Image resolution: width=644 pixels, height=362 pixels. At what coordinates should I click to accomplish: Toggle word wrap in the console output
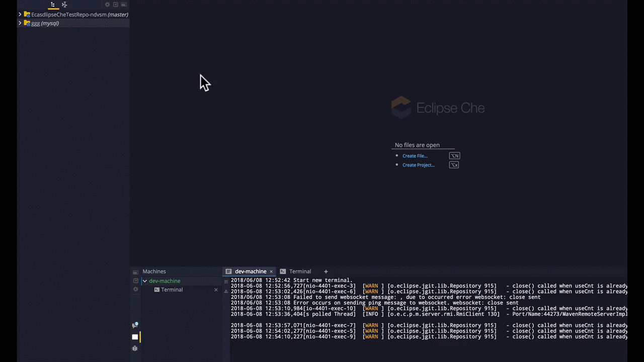pyautogui.click(x=226, y=282)
